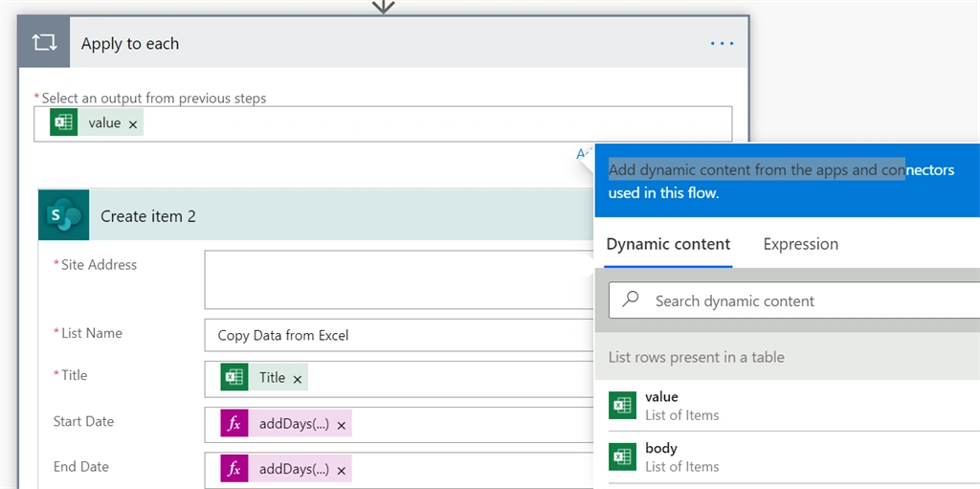Select body List of Items entry
980x489 pixels.
click(788, 457)
